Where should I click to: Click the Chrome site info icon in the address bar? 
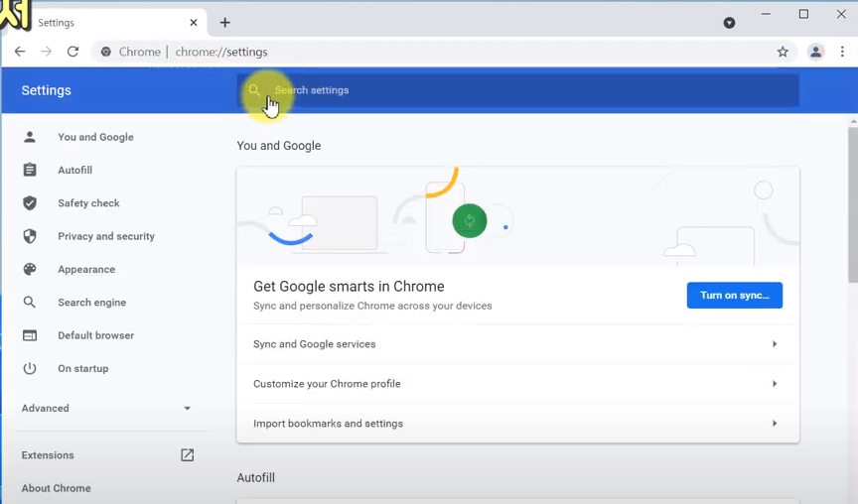click(106, 52)
